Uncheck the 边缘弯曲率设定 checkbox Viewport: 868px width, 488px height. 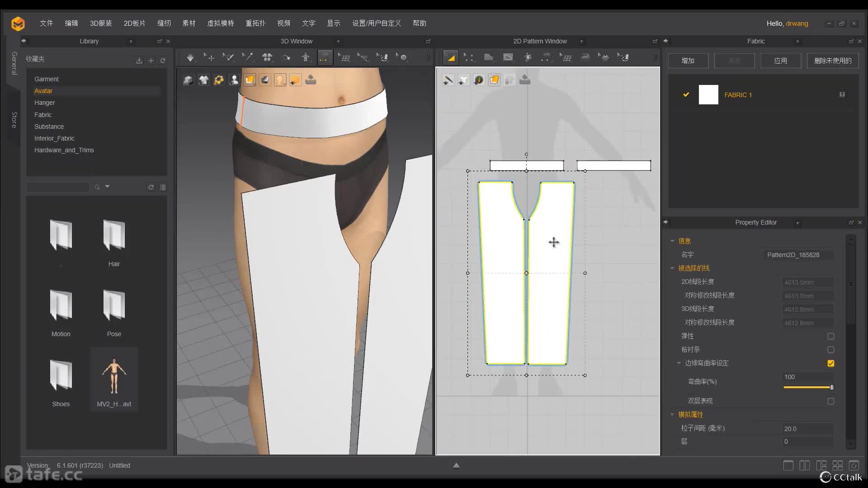tap(831, 363)
